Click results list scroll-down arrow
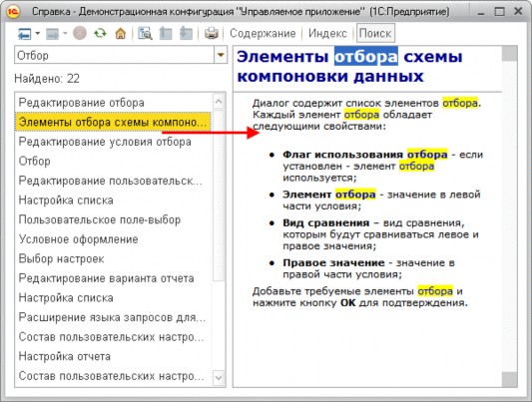The width and height of the screenshot is (532, 402). pos(219,377)
